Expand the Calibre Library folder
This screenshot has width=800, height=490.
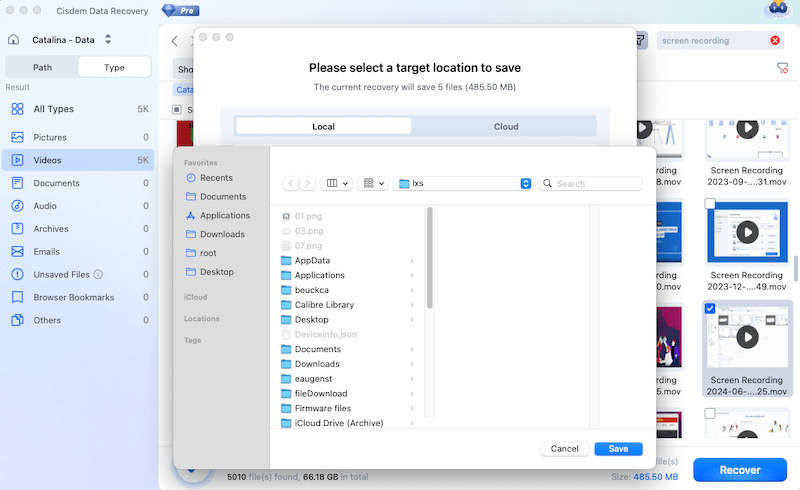pyautogui.click(x=412, y=305)
